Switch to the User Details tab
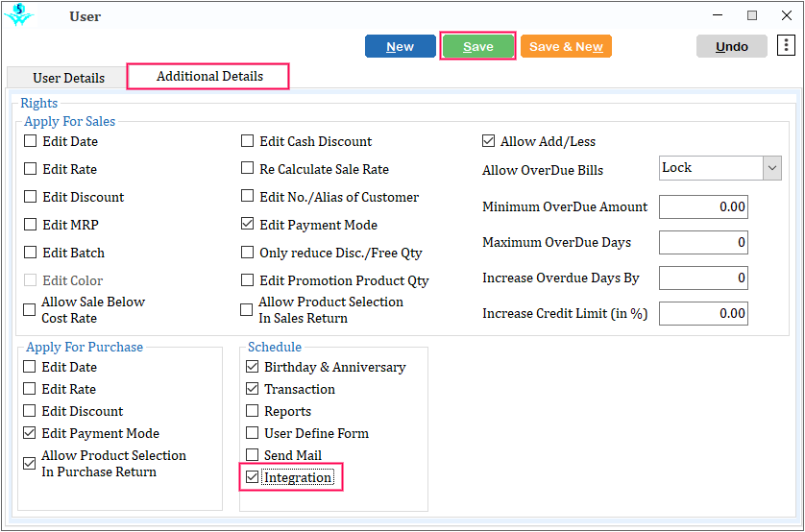Screen dimensions: 805x532 tap(68, 78)
